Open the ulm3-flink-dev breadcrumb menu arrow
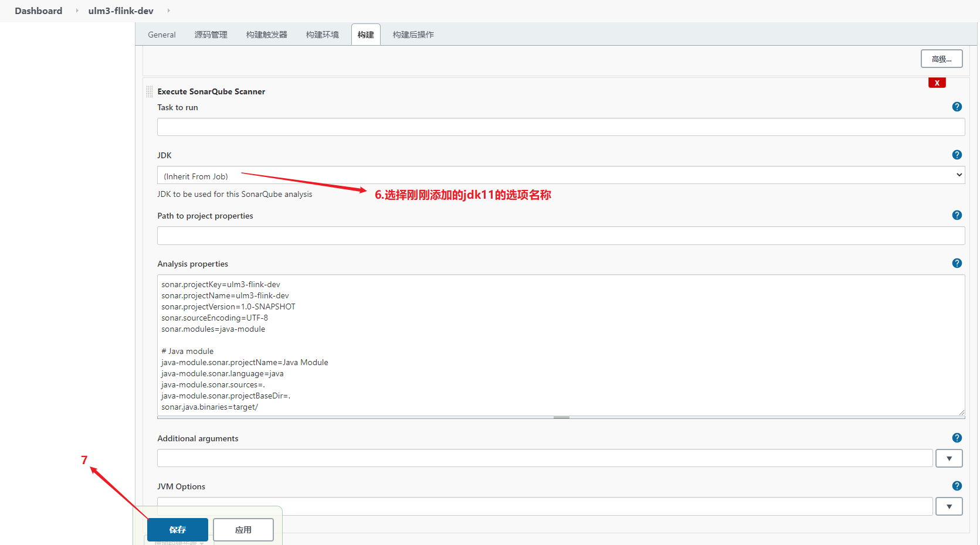 click(168, 11)
